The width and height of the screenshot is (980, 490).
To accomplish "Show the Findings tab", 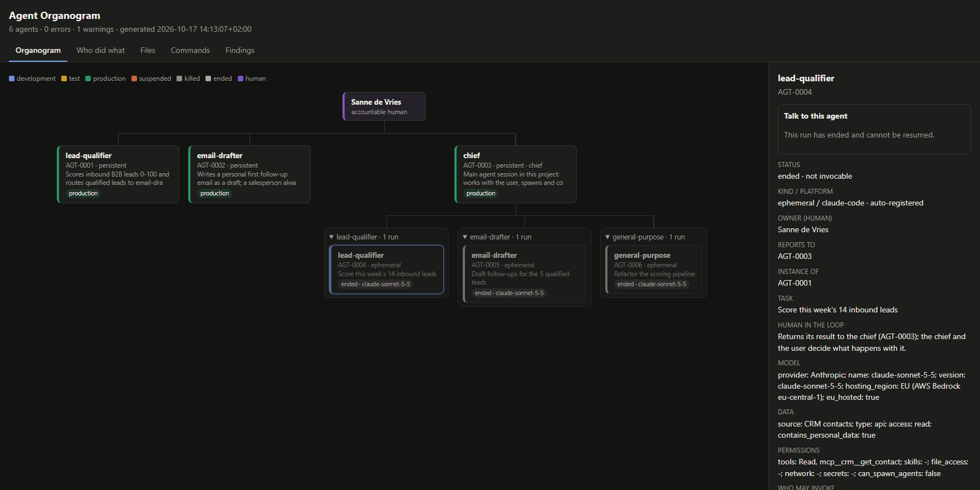I will pos(240,50).
